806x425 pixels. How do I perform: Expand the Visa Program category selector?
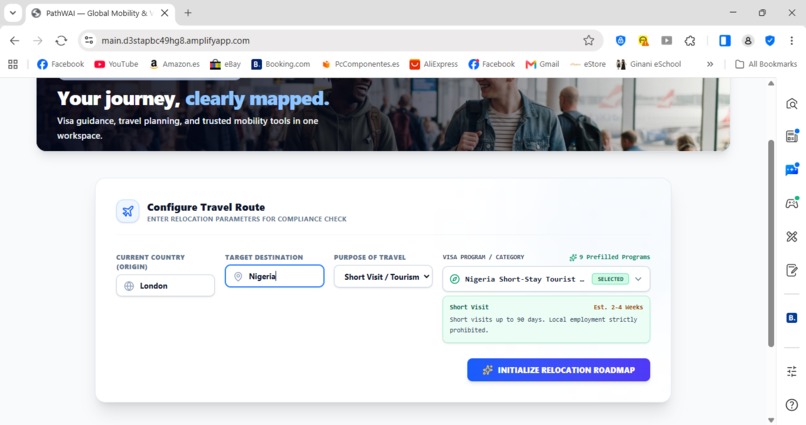pos(546,279)
